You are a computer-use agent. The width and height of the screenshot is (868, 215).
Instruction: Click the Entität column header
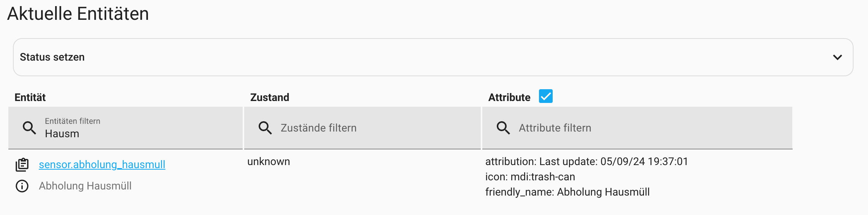coord(30,98)
